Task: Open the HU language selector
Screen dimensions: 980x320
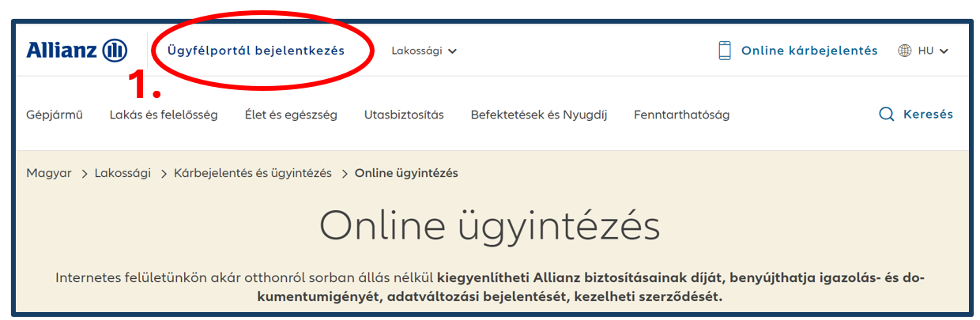Action: (923, 51)
